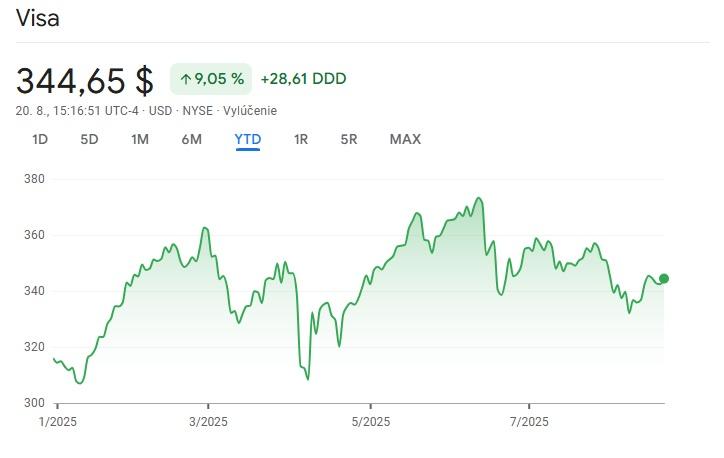Switch chart to 5D range

click(89, 140)
